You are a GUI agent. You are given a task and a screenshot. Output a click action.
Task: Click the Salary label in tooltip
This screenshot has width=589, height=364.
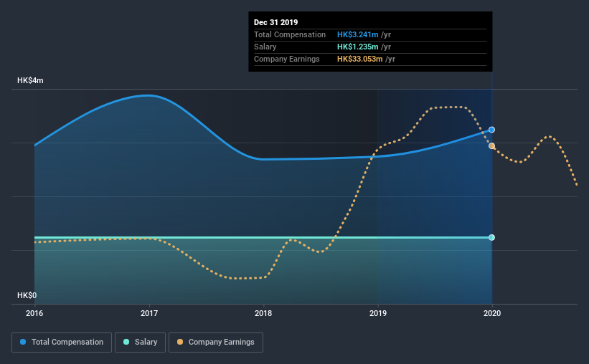265,47
